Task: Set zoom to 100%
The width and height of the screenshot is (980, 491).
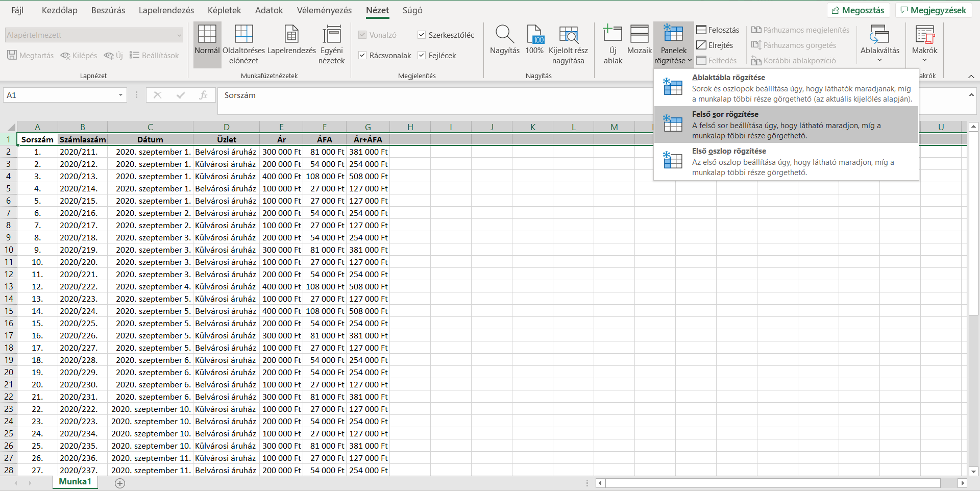Action: (x=534, y=40)
